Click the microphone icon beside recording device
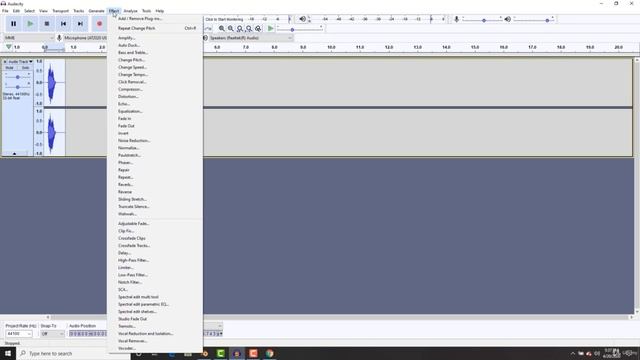Viewport: 640px width, 360px height. (59, 38)
